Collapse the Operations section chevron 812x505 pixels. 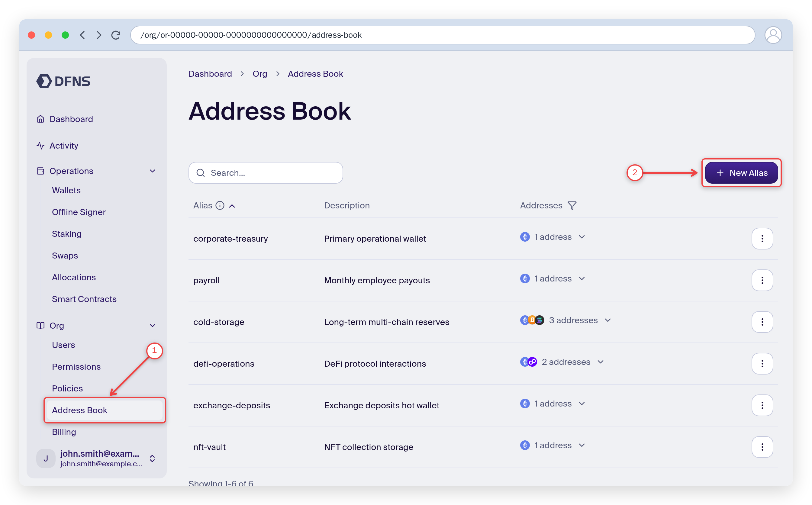coord(153,171)
